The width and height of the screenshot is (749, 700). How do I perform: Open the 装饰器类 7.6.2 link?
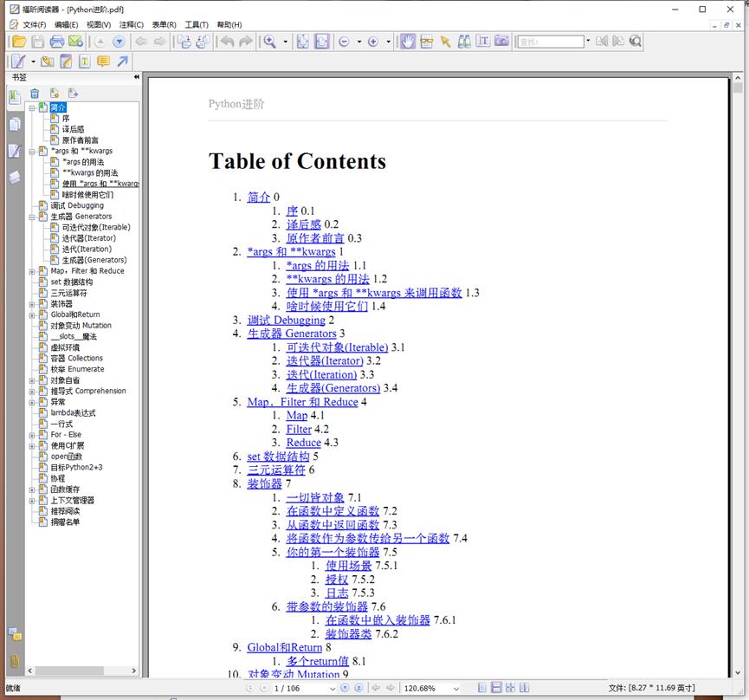348,634
